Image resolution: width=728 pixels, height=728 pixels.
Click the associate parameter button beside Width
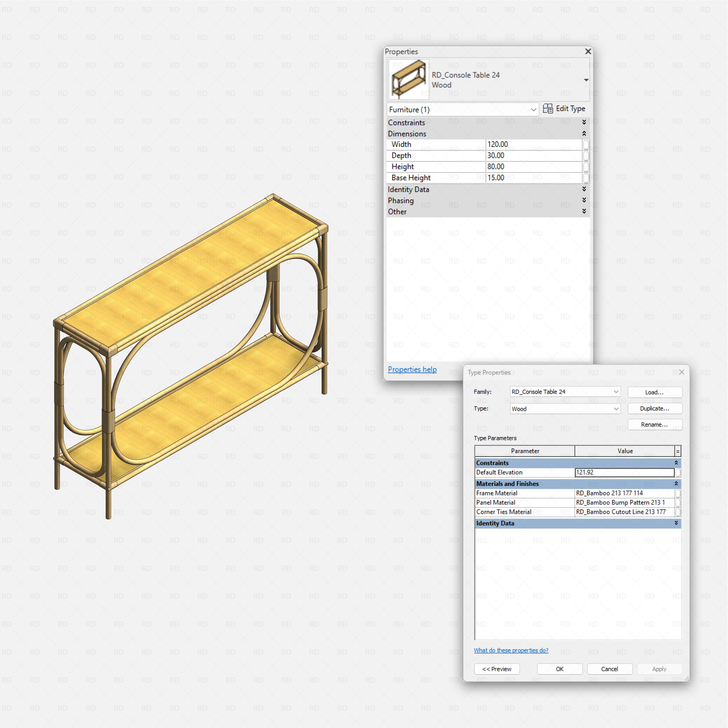pyautogui.click(x=586, y=144)
